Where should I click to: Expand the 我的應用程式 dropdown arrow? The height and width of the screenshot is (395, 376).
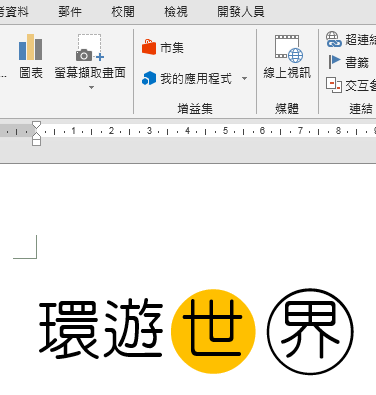[x=244, y=79]
